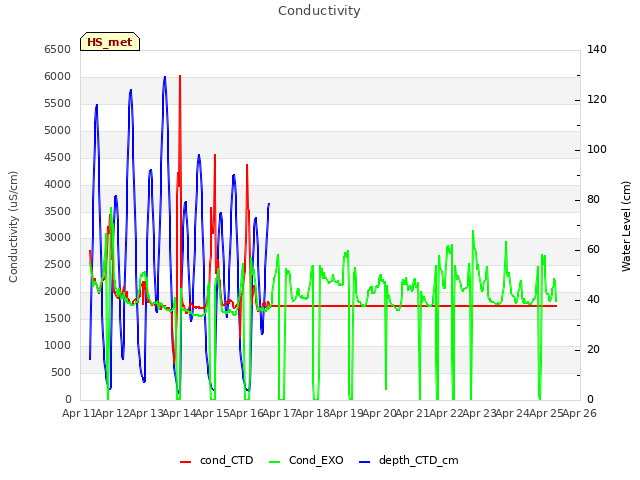Click the Water Level (cm) axis label
640x480 pixels.
coord(626,227)
